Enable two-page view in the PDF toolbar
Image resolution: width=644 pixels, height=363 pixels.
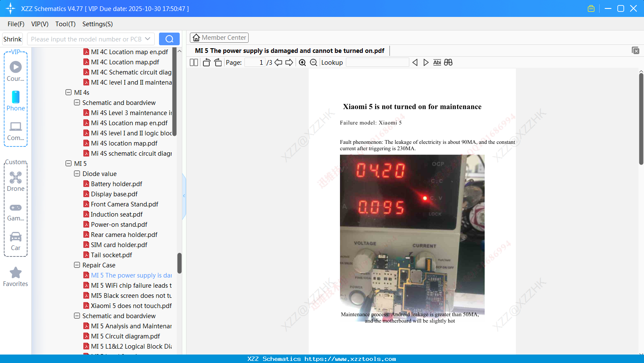(x=193, y=62)
